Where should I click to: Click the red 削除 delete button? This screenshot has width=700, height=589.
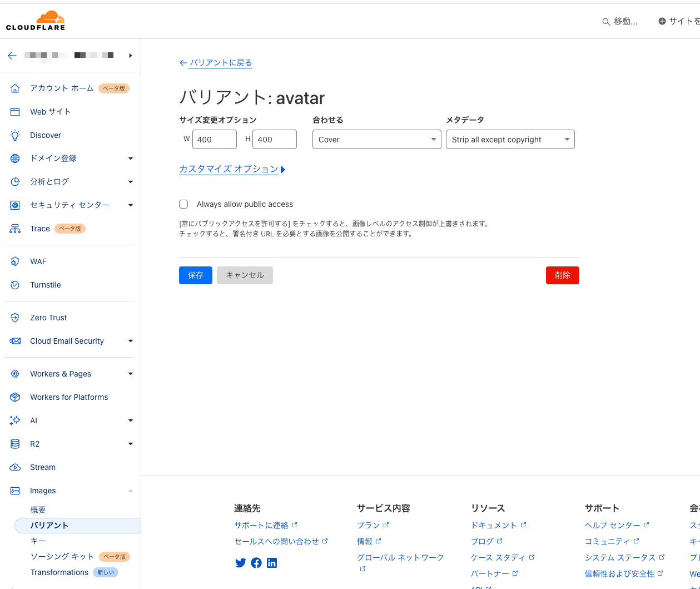click(x=563, y=275)
